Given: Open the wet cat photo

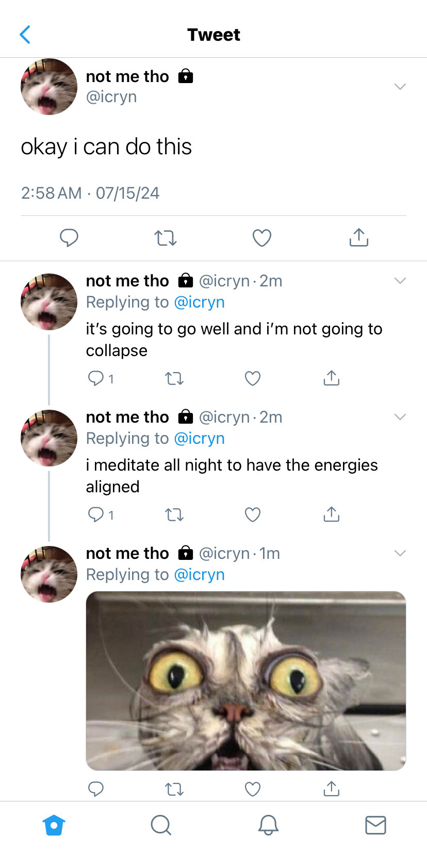Looking at the screenshot, I should (x=246, y=681).
